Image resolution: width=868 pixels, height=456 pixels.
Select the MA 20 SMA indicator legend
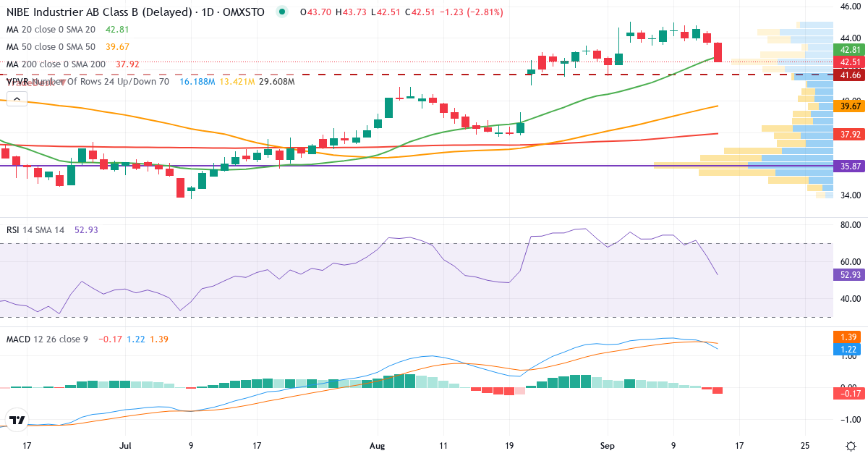point(51,30)
